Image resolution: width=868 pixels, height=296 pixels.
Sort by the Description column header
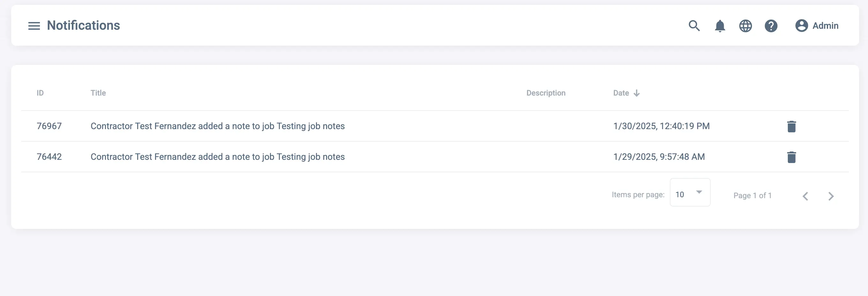click(x=546, y=93)
